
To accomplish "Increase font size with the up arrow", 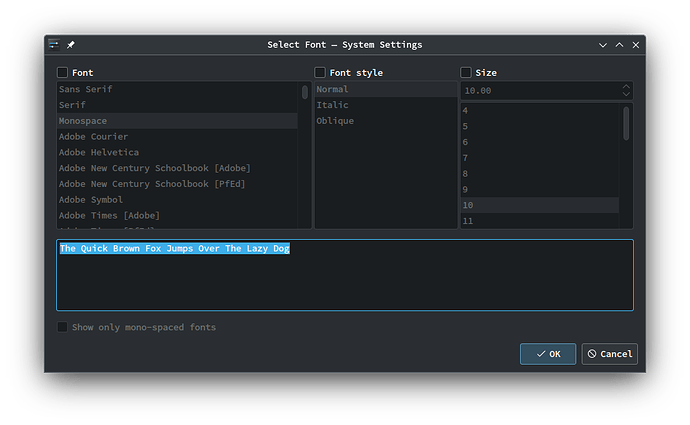I will pos(626,87).
